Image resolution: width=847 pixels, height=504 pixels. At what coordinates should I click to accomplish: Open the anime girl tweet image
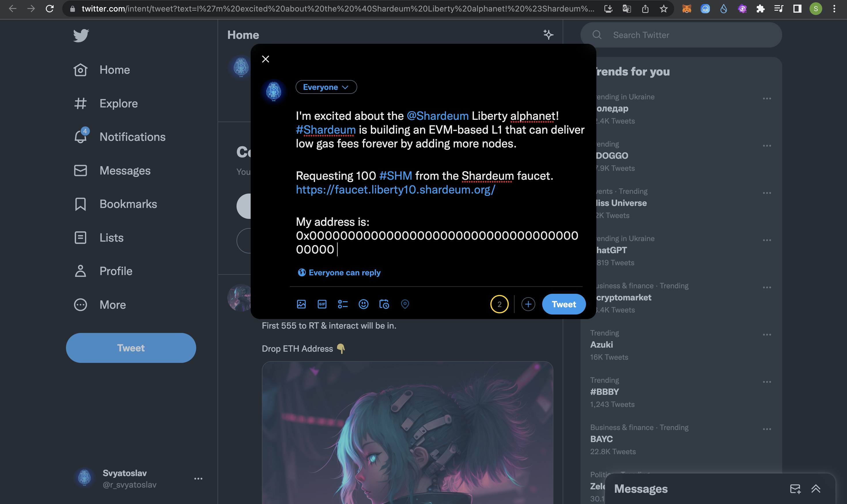(407, 433)
